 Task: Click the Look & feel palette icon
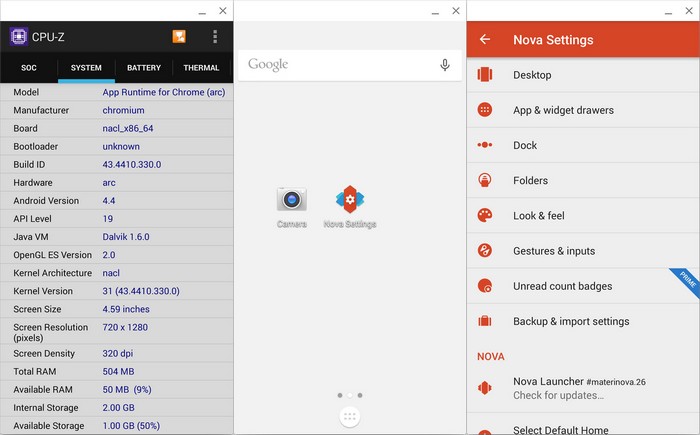[x=485, y=215]
